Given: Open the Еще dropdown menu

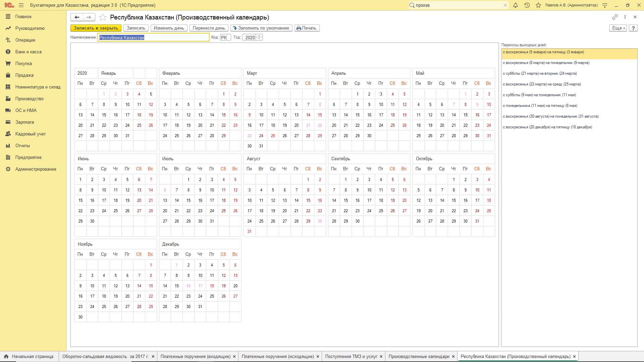Looking at the screenshot, I should pos(618,28).
